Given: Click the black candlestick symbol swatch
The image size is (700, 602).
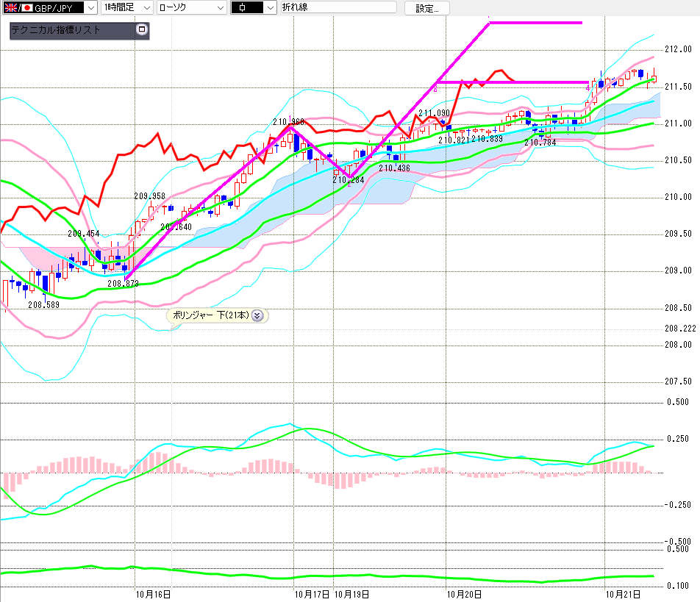Looking at the screenshot, I should tap(247, 7).
